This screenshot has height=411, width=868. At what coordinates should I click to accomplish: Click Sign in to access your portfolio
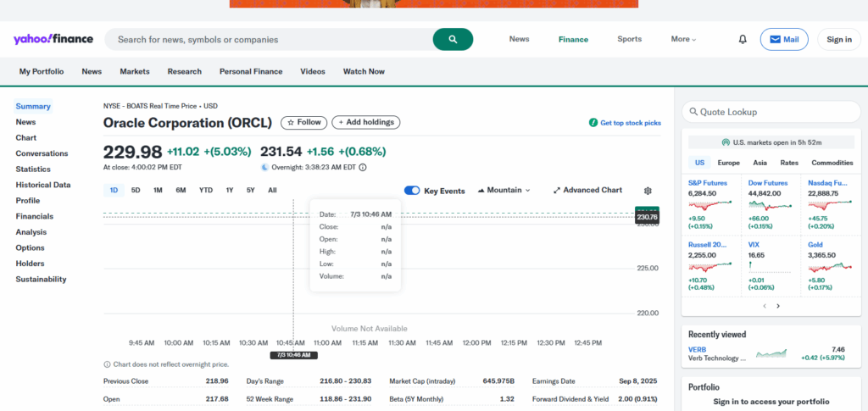(771, 402)
